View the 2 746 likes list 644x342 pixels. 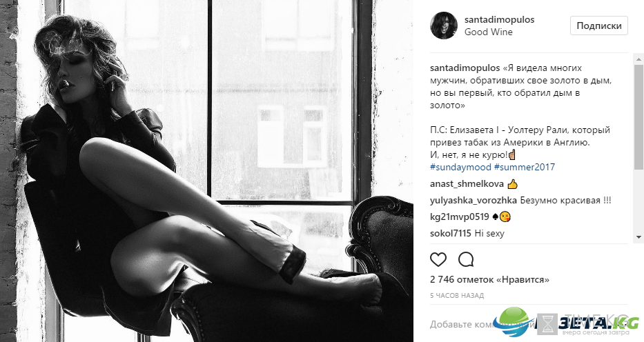[x=489, y=280]
